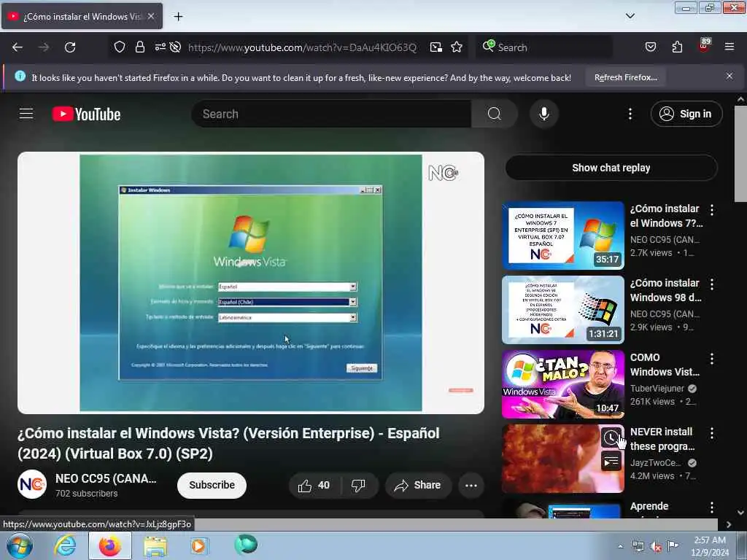Open ¿Cómo instalar Windows 98 title link
This screenshot has width=747, height=560.
pos(665,290)
